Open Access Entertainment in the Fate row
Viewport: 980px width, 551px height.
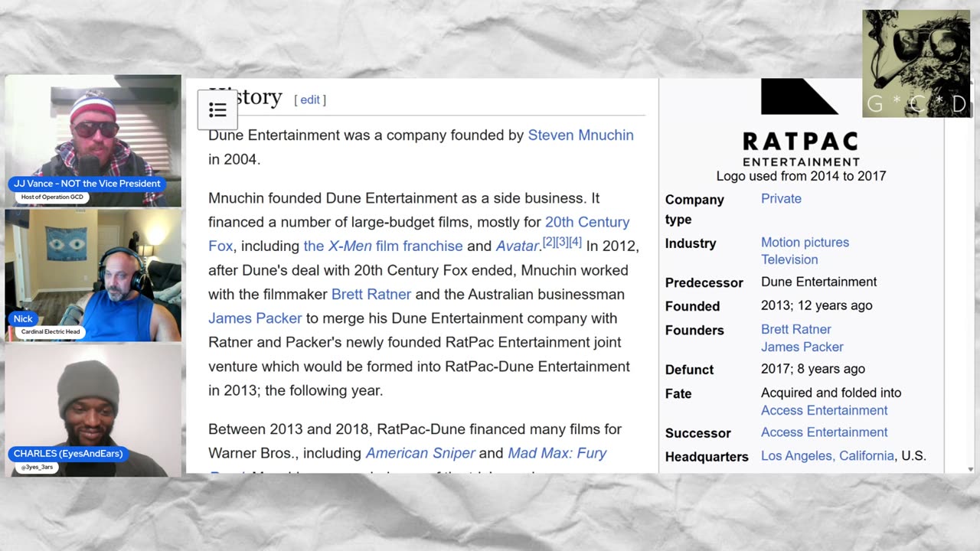[x=825, y=411]
